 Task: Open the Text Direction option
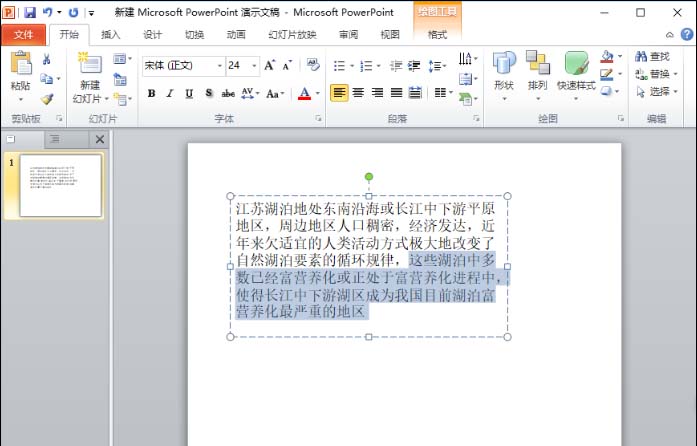(x=468, y=58)
